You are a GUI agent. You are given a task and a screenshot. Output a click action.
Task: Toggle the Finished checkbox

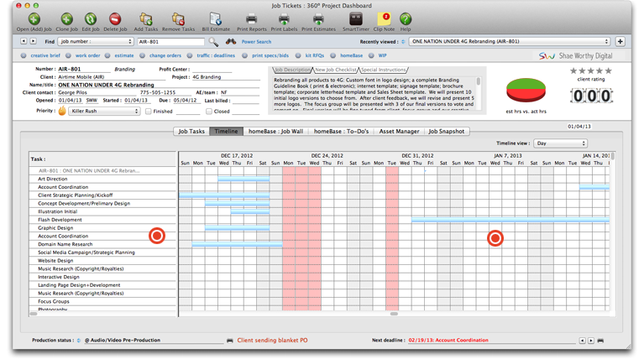tap(149, 111)
